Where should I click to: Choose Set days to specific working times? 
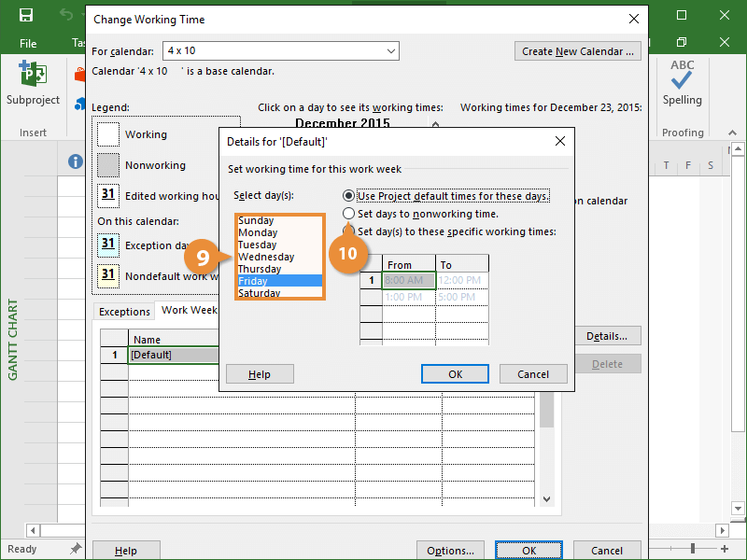coord(349,231)
